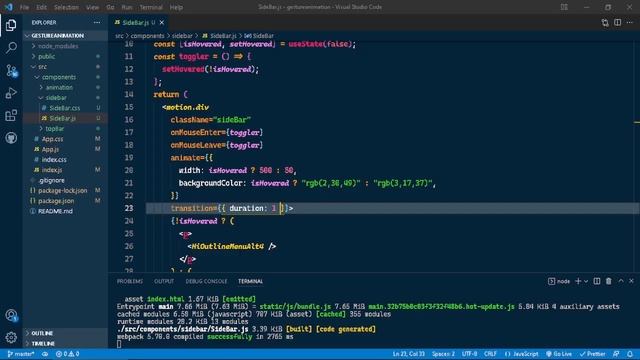Screen dimensions: 640x360
Task: Split the editor to the right
Action: point(618,22)
